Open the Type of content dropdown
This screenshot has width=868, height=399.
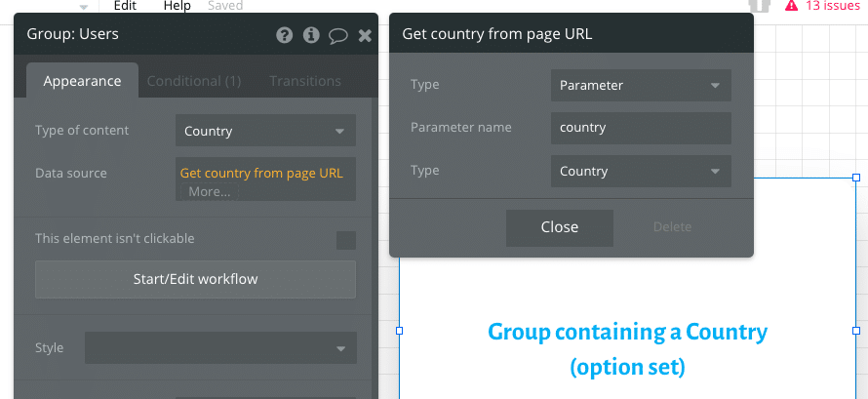click(x=265, y=131)
